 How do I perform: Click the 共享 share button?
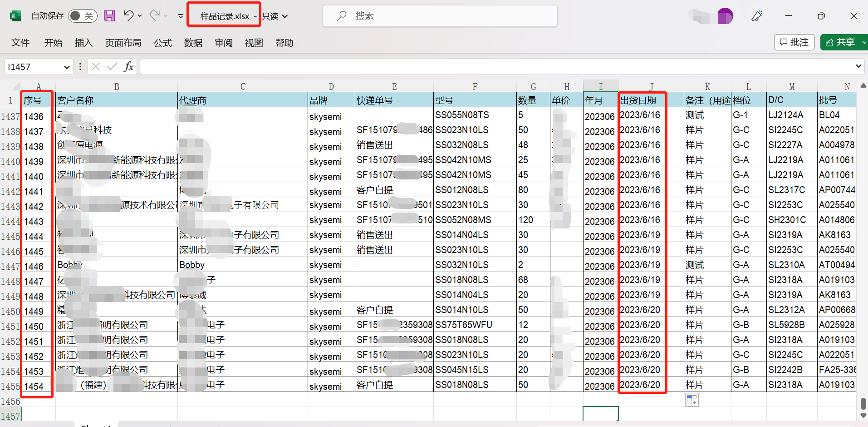[x=840, y=42]
